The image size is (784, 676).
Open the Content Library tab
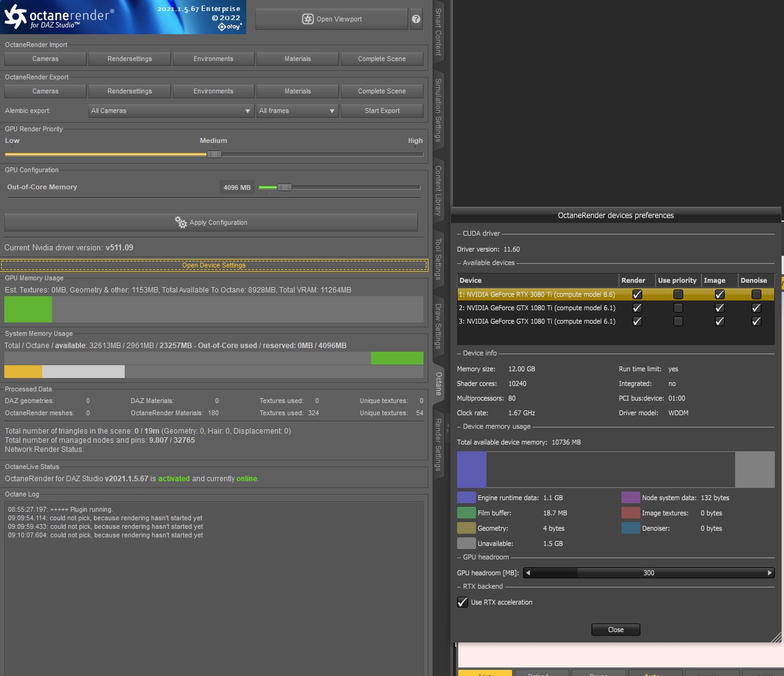[x=438, y=191]
